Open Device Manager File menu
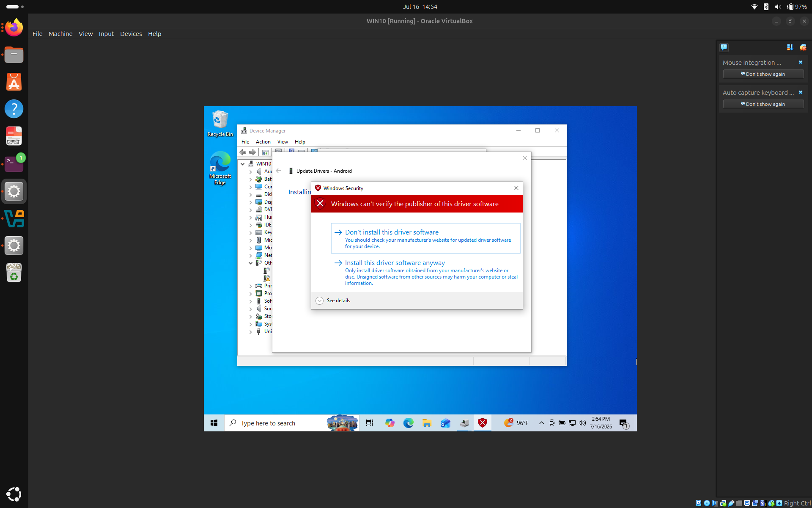 [245, 142]
